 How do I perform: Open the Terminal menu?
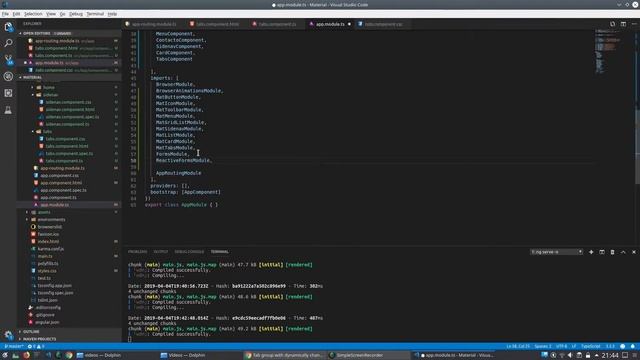click(x=95, y=14)
